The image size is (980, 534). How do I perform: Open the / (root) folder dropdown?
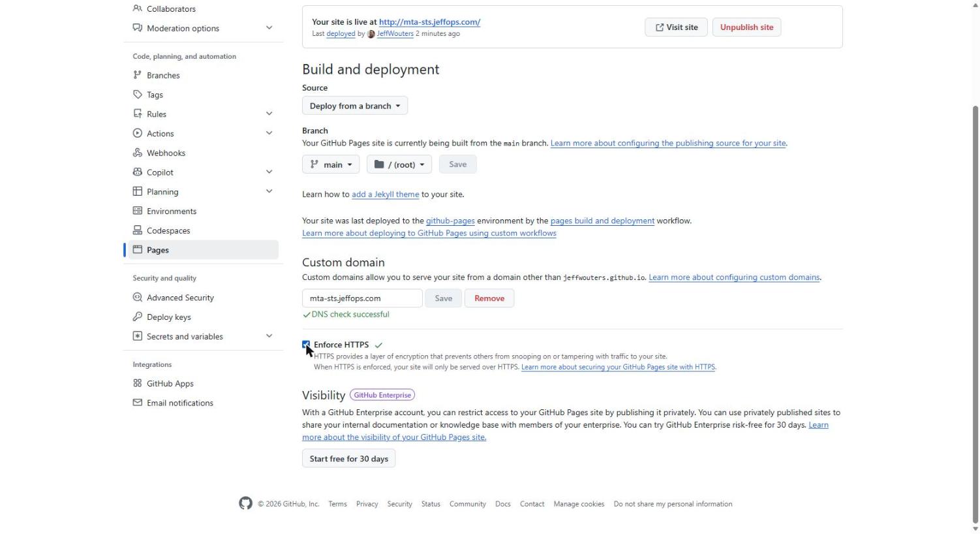399,165
